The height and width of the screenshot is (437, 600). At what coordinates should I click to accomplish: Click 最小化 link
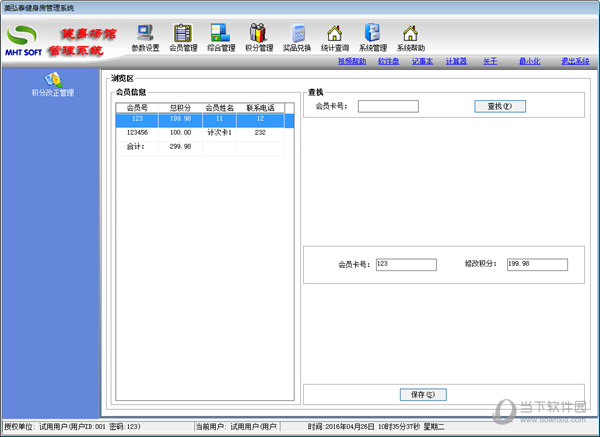tap(530, 61)
